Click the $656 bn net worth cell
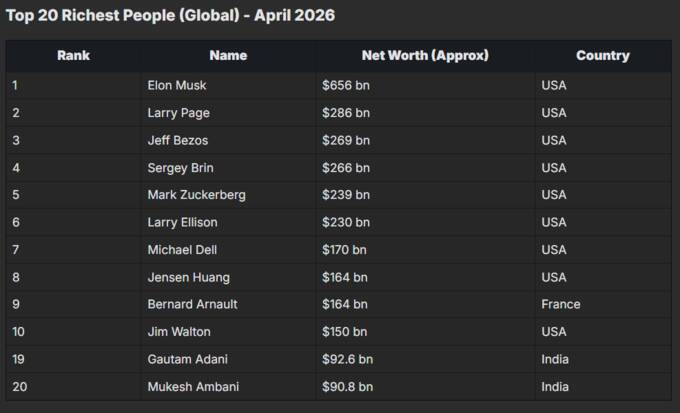Viewport: 680px width, 413px height. click(x=425, y=85)
